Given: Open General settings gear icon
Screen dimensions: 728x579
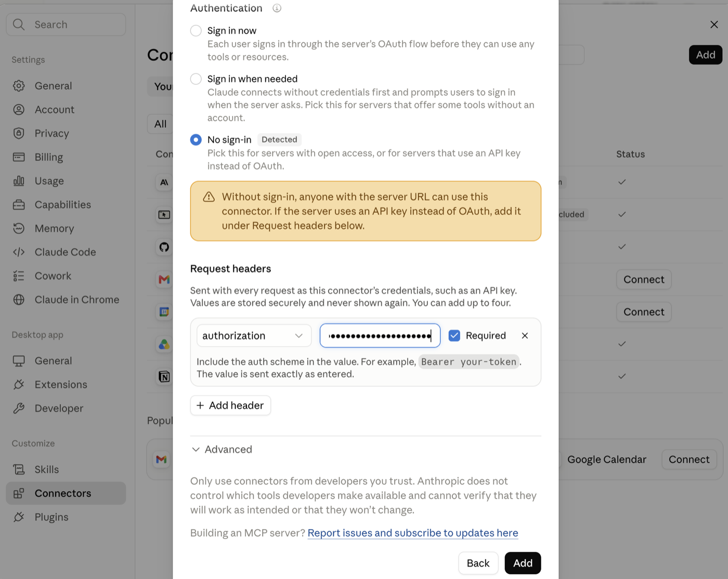Looking at the screenshot, I should (19, 86).
